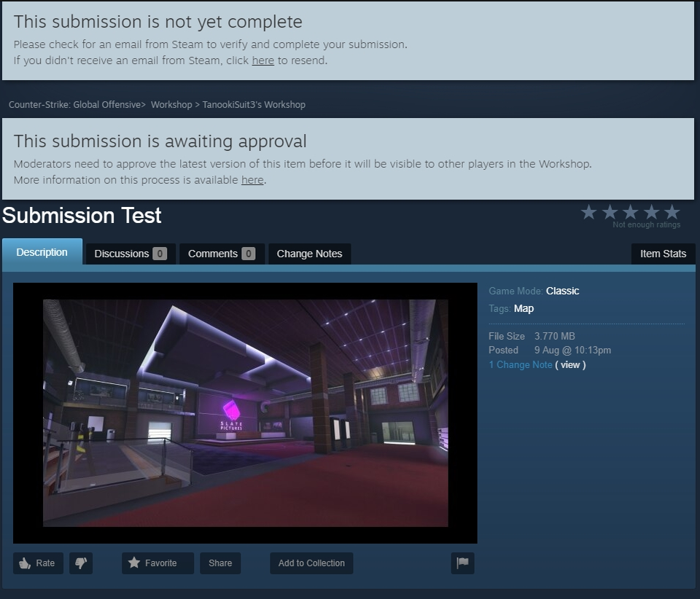Click 'Not enough ratings' text
The height and width of the screenshot is (599, 700).
point(647,224)
